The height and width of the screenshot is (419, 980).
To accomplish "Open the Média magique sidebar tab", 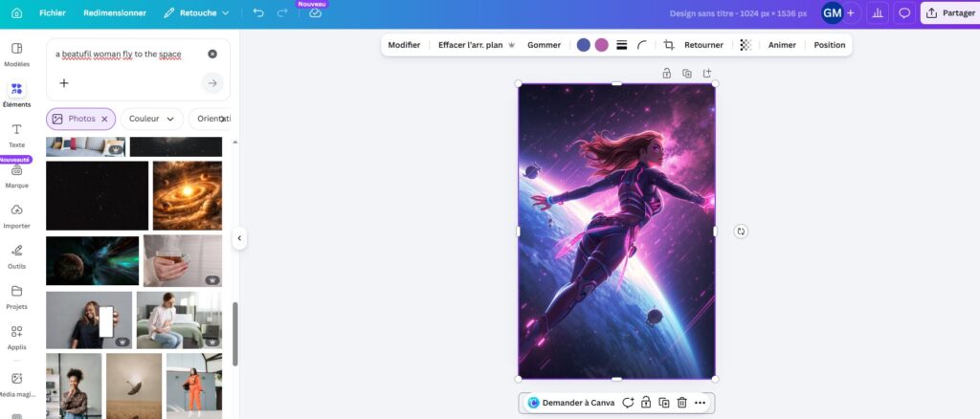I will tap(17, 385).
